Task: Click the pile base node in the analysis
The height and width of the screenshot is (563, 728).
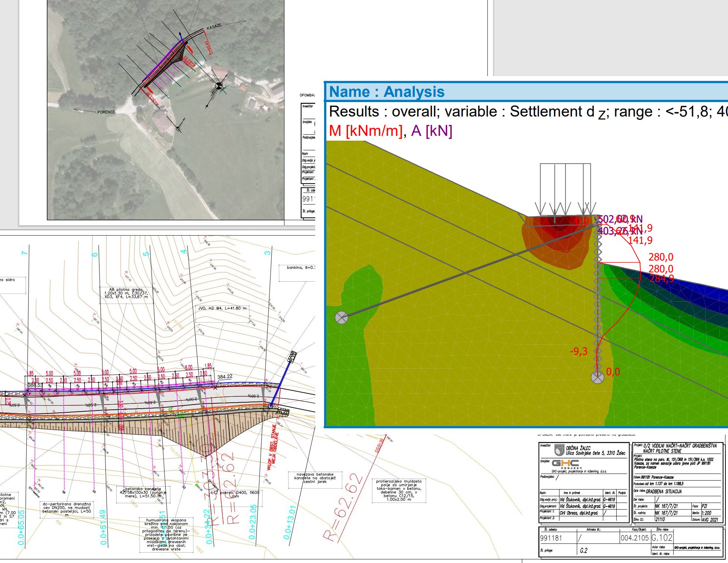Action: [597, 377]
